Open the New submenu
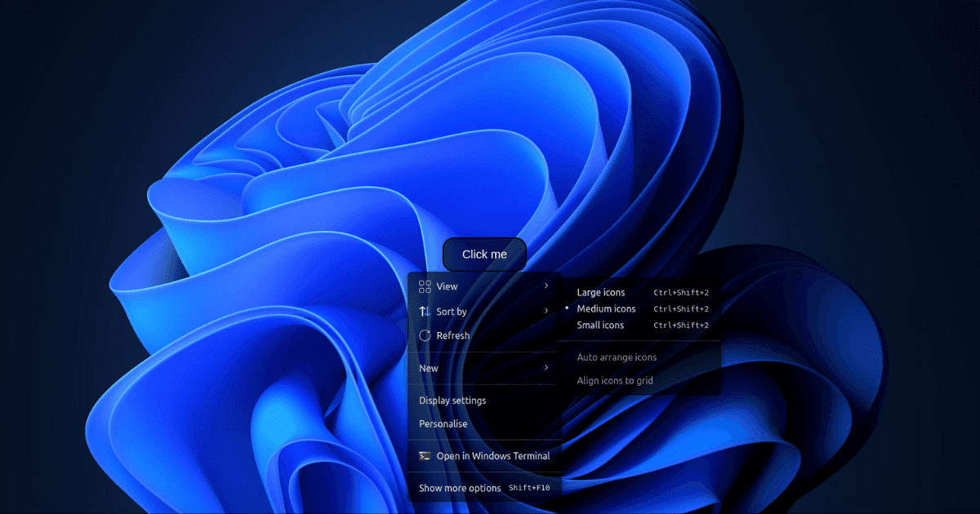This screenshot has height=514, width=980. (428, 368)
